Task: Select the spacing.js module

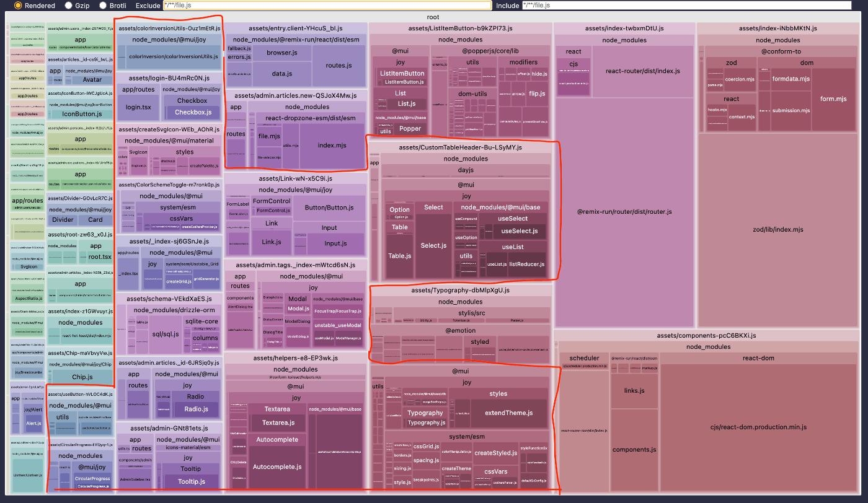Action: (426, 460)
